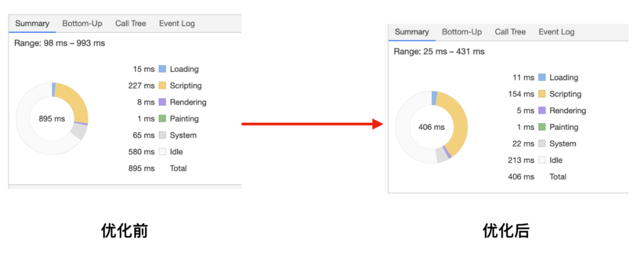Click purple Rendering swatch in right legend
Viewport: 644px width, 262px height.
(x=541, y=111)
